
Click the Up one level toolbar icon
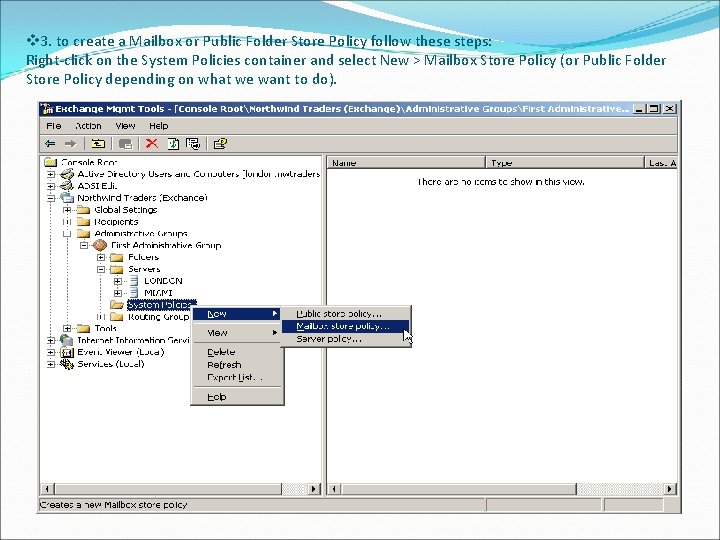point(98,144)
